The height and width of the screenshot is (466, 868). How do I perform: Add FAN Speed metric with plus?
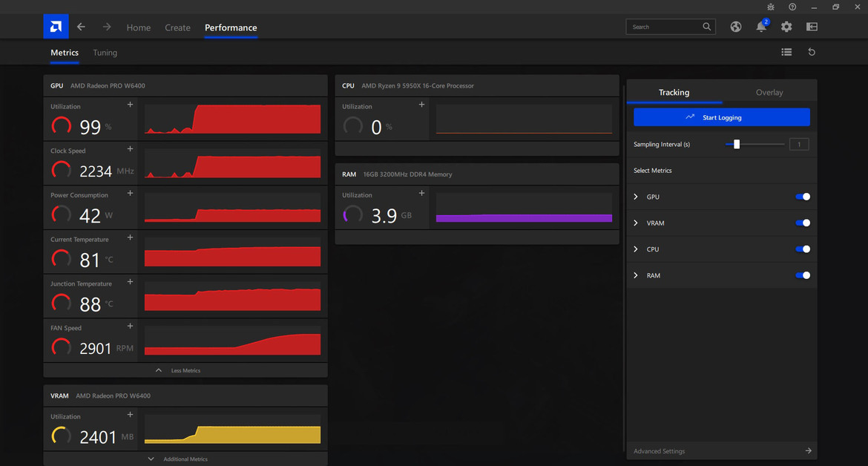130,326
